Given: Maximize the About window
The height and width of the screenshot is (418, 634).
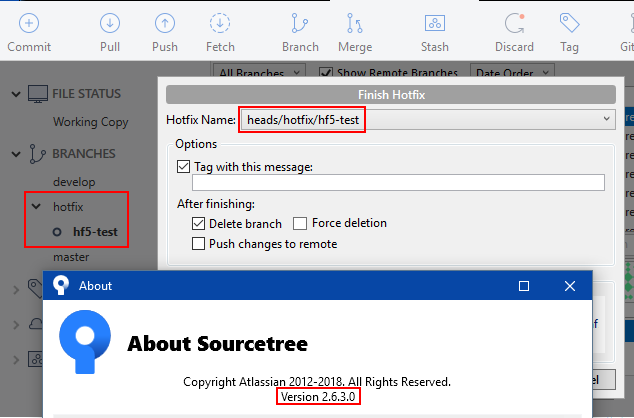Looking at the screenshot, I should point(524,286).
